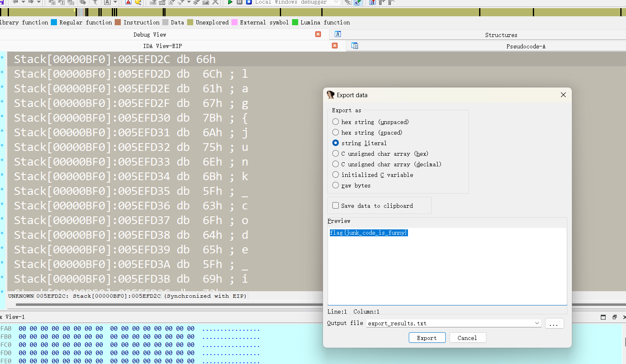
Task: Select initialized C variable option
Action: (x=336, y=174)
